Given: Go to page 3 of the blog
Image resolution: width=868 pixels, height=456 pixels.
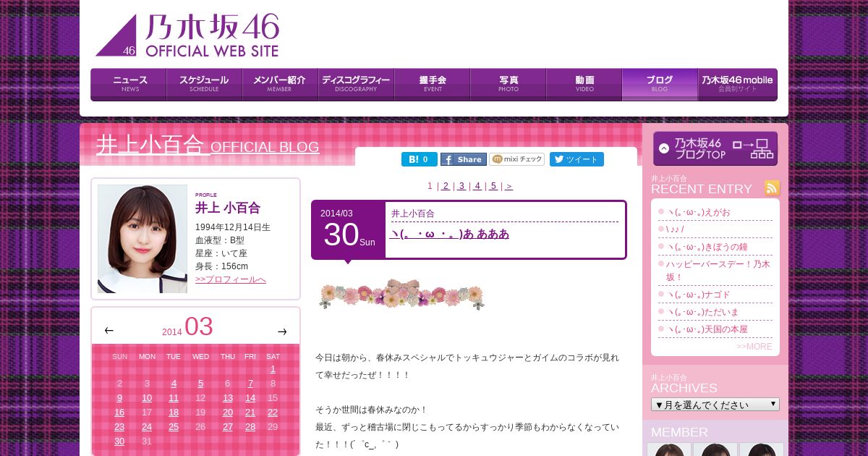Looking at the screenshot, I should pyautogui.click(x=461, y=186).
